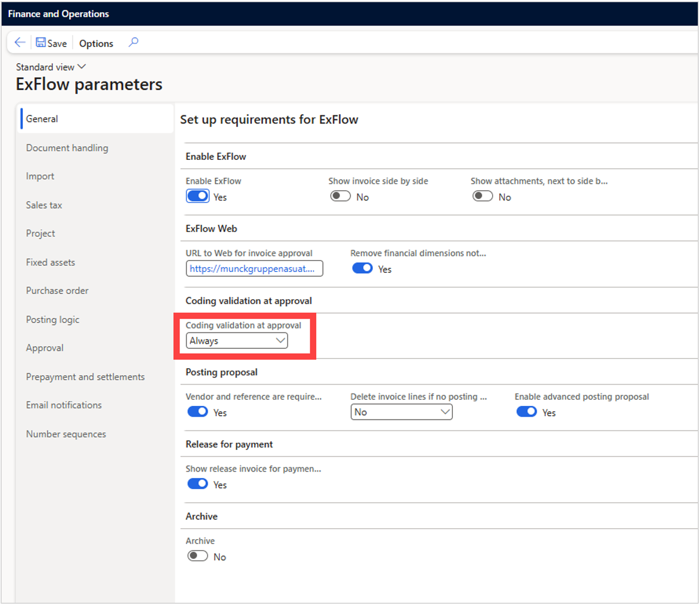Click the Finance and Operations title
This screenshot has height=606, width=700.
pyautogui.click(x=58, y=14)
